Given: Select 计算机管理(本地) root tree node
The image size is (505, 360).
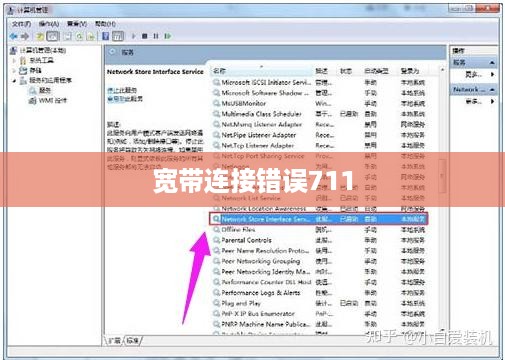Looking at the screenshot, I should tap(43, 50).
